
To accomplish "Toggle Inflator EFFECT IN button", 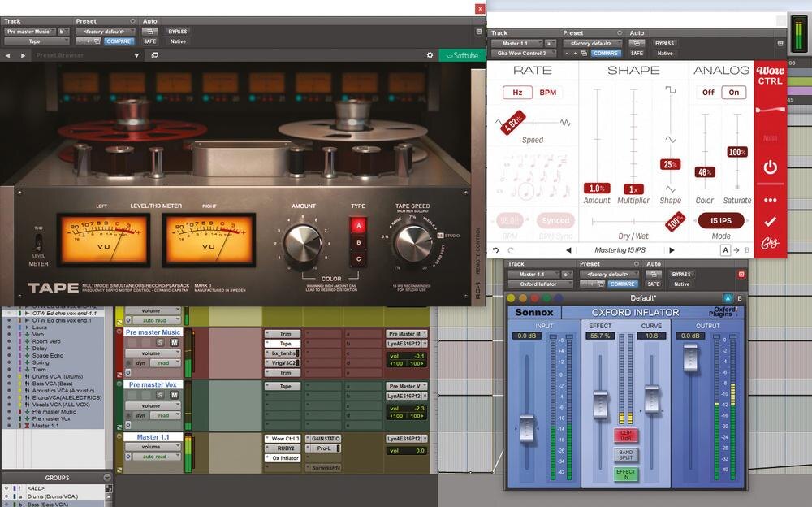I will click(625, 474).
